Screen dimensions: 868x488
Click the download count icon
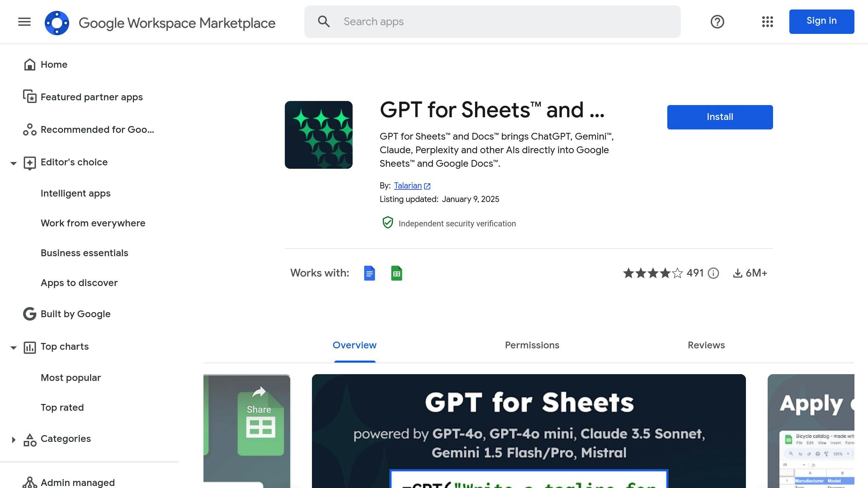click(x=738, y=273)
